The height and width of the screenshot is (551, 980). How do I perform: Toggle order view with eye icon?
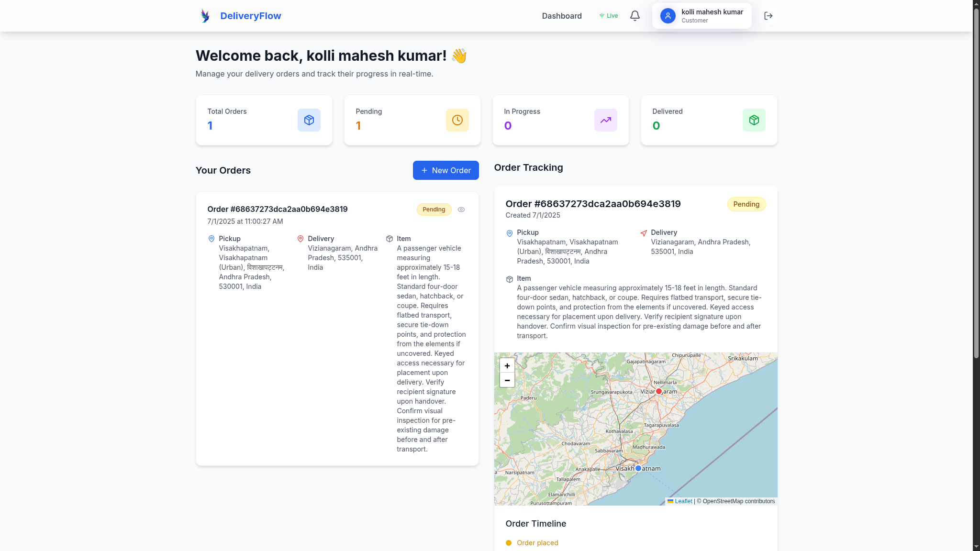461,209
